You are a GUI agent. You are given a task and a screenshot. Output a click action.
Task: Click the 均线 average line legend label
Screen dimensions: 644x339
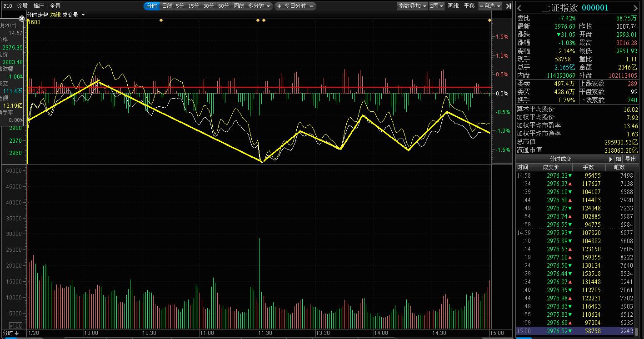pos(55,15)
